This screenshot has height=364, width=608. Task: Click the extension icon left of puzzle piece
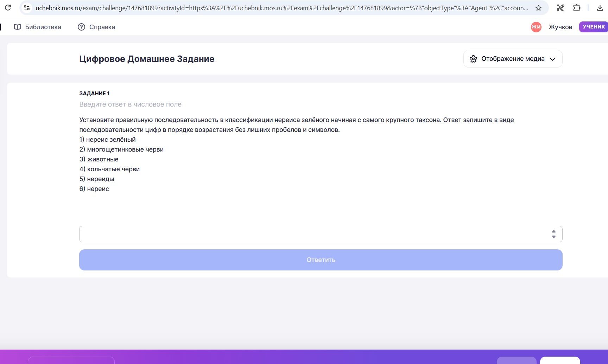pos(560,8)
